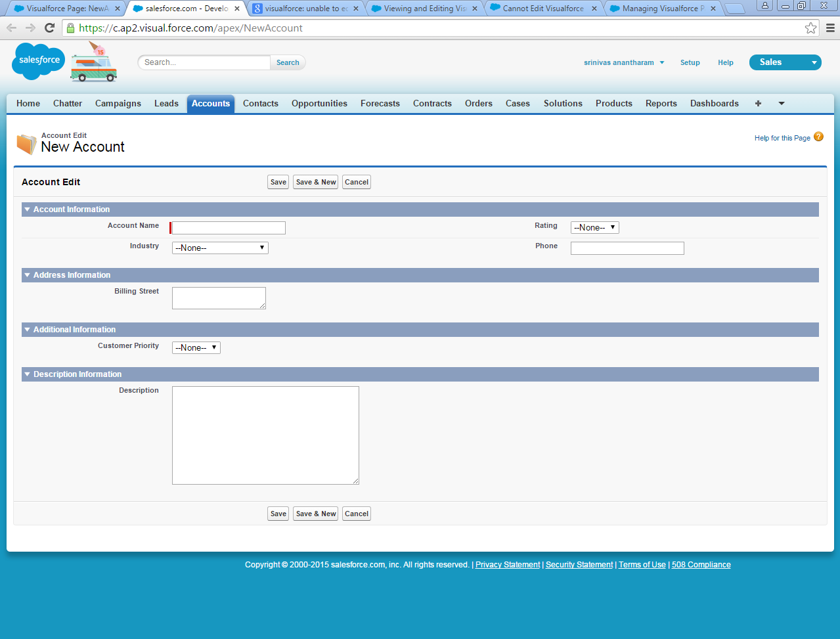Open the Privacy Statement link

[508, 565]
